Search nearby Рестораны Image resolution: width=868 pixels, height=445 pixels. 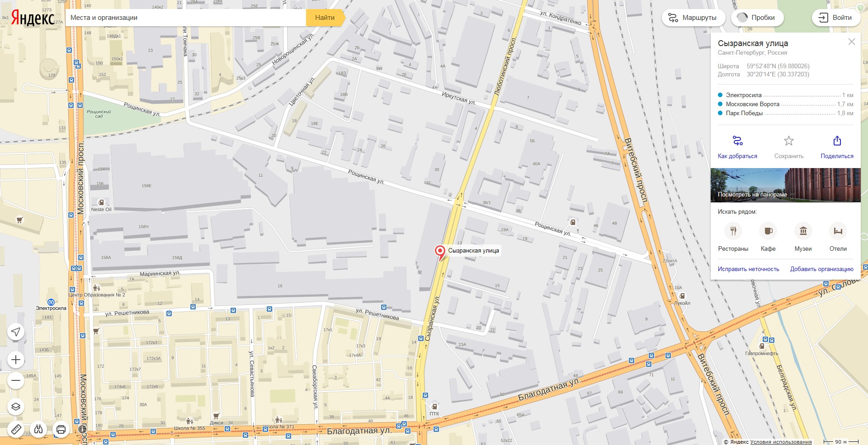733,231
